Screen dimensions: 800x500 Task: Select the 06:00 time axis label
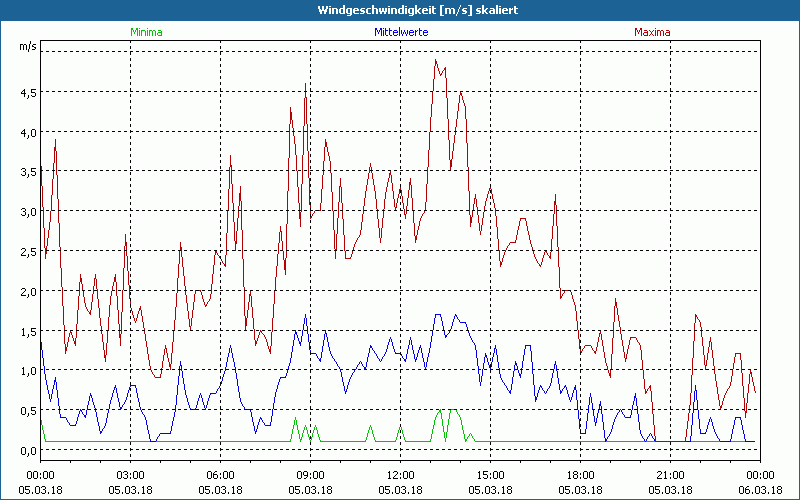(221, 474)
